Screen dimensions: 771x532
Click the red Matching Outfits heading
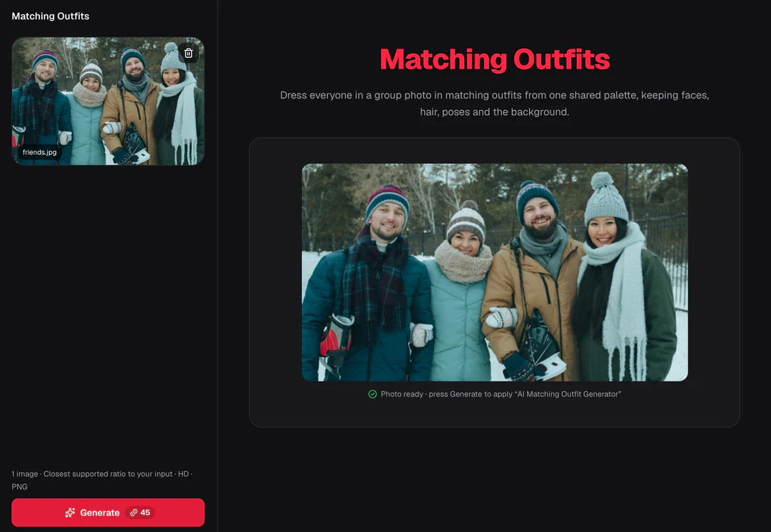(495, 59)
